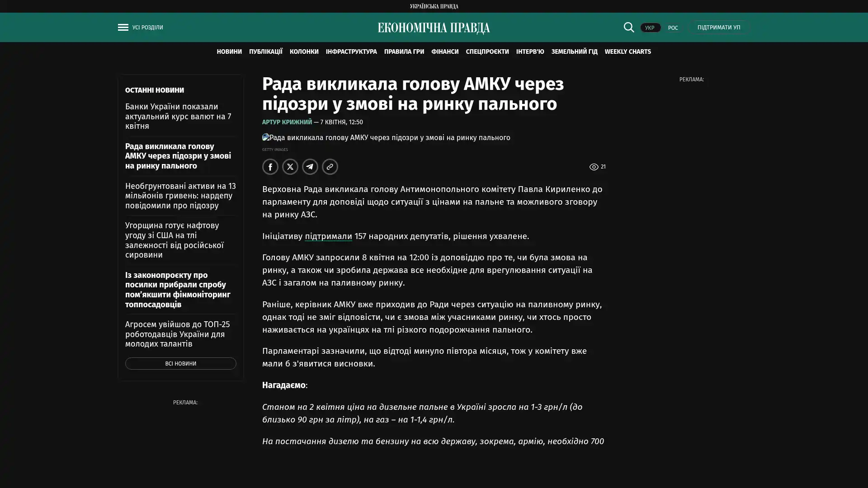Go to Weekly Charts section
The height and width of the screenshot is (488, 868).
tap(627, 52)
